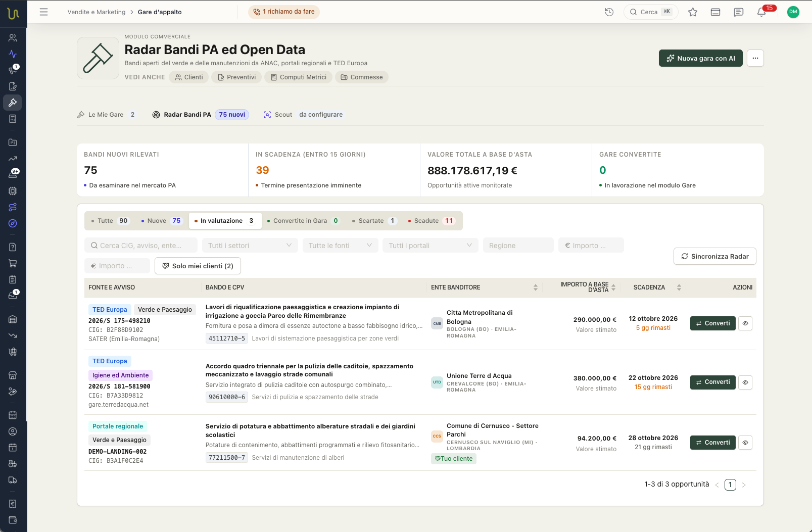Click the Vendite e Marketing breadcrumb
The image size is (812, 532).
tap(97, 12)
